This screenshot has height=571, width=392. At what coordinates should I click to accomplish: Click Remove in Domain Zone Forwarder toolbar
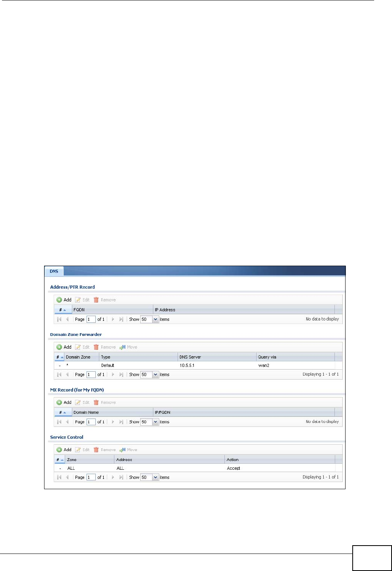[x=104, y=347]
